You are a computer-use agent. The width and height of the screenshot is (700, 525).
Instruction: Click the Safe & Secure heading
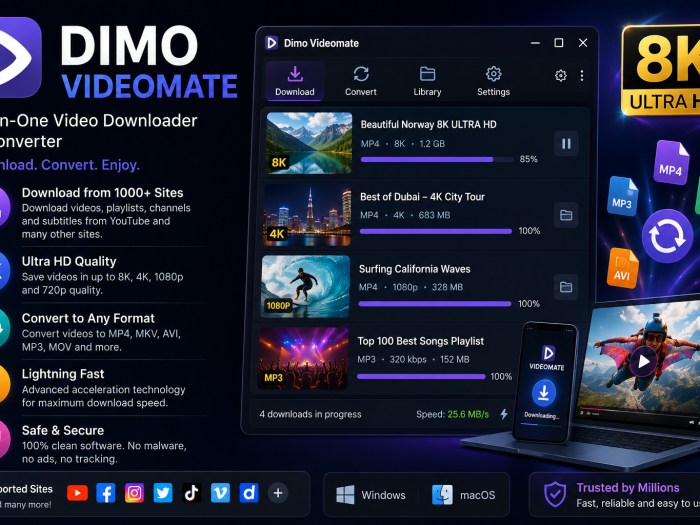click(x=63, y=430)
